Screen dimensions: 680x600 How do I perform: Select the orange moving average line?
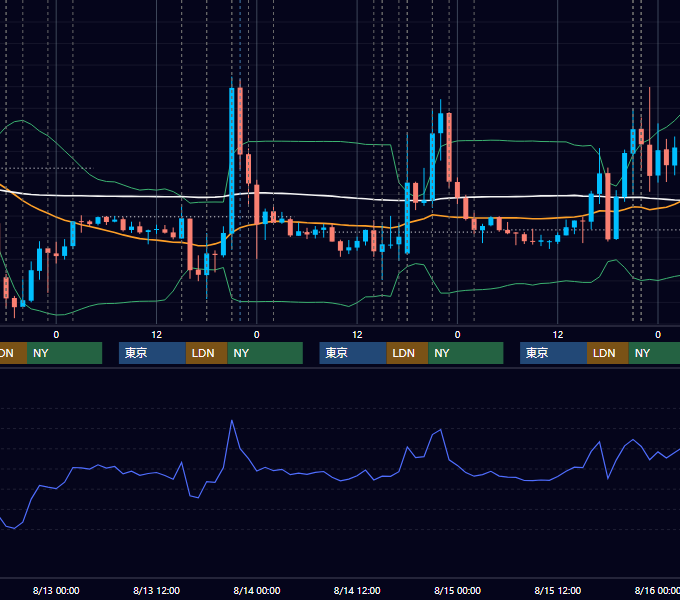click(338, 225)
